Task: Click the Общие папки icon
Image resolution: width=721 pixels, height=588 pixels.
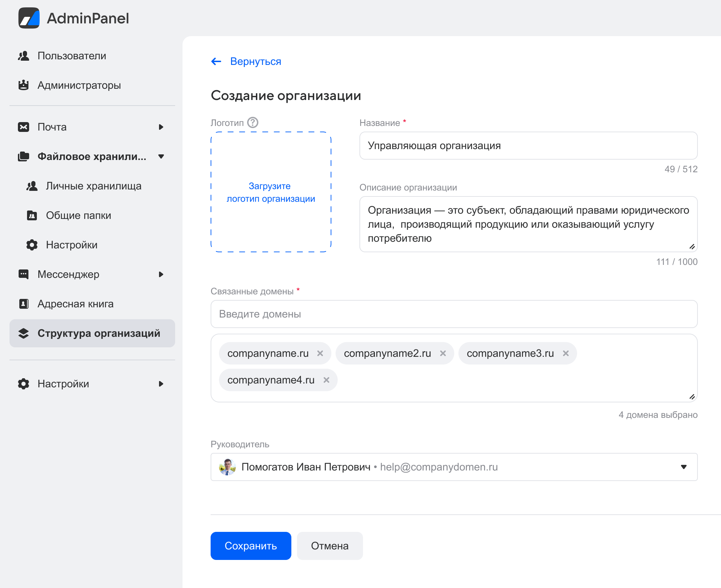Action: 32,215
